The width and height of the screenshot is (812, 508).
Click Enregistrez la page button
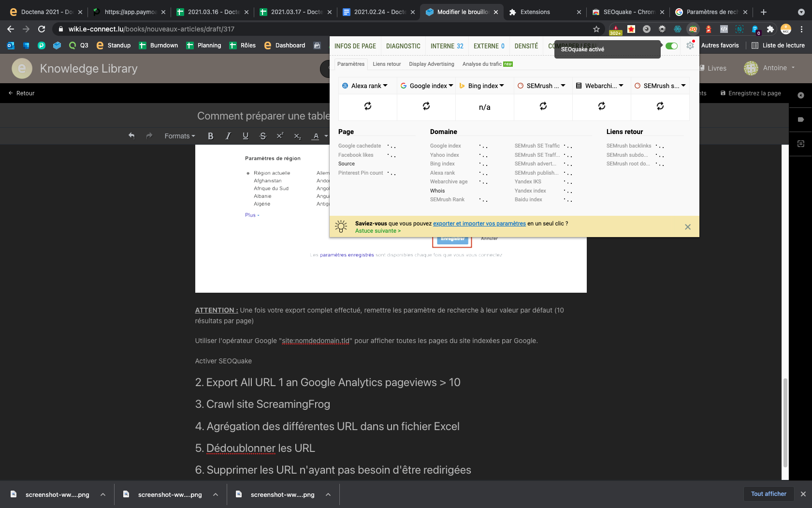751,93
